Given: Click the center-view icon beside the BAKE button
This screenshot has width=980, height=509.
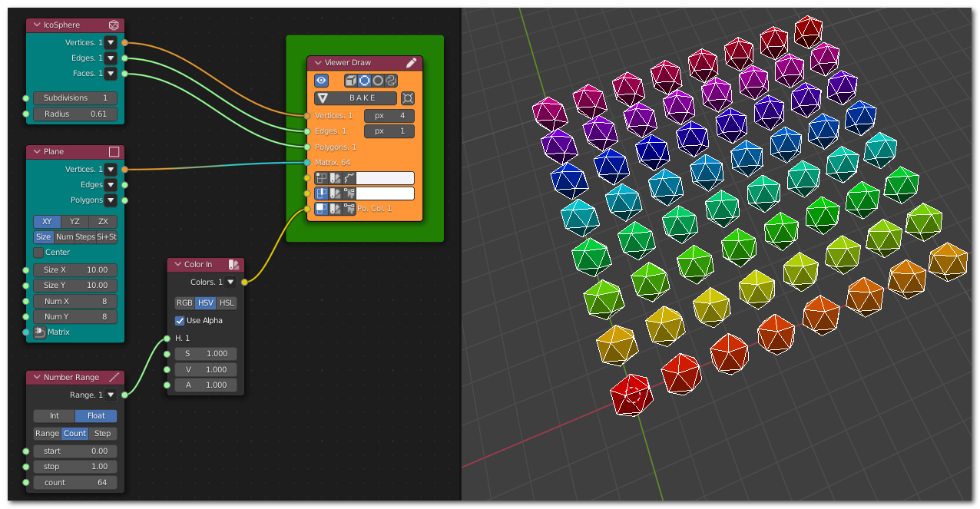Looking at the screenshot, I should [408, 98].
